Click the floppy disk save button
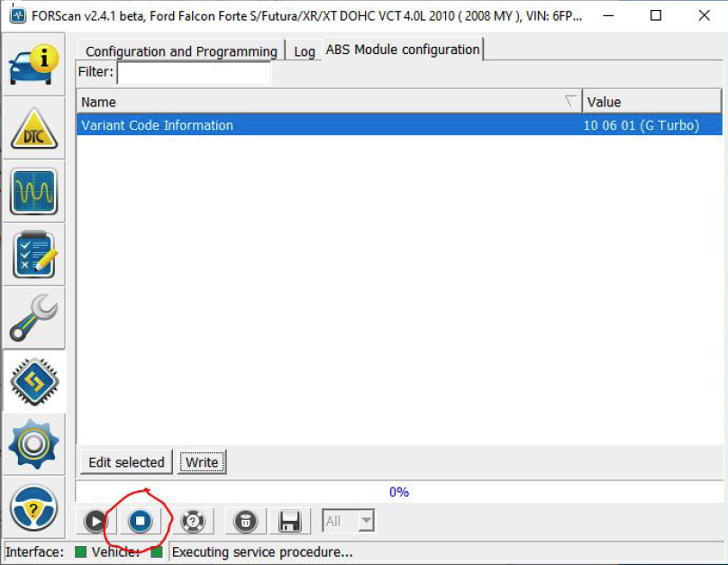The width and height of the screenshot is (728, 565). [x=290, y=521]
